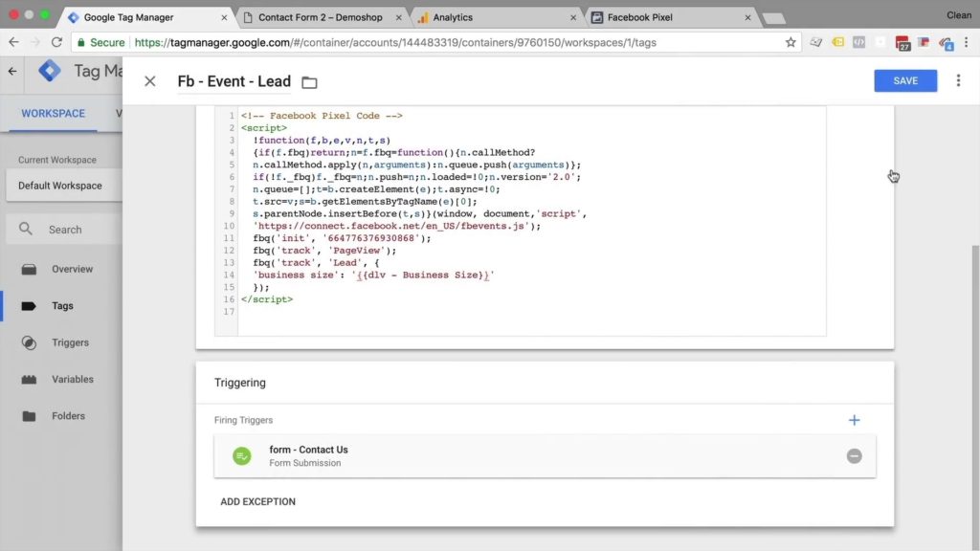Open the Overview sidebar item
The width and height of the screenshot is (980, 551).
72,269
